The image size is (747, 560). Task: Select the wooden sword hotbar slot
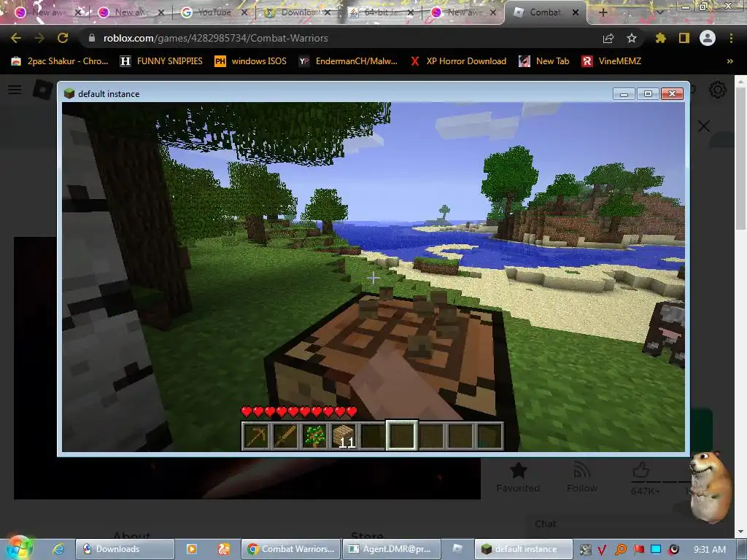(x=285, y=436)
